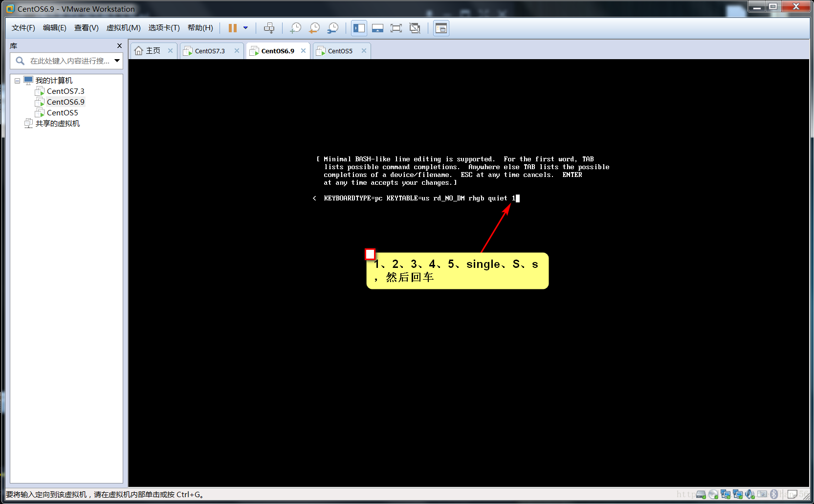This screenshot has height=504, width=814.
Task: Open the power options dropdown arrow
Action: coord(245,28)
